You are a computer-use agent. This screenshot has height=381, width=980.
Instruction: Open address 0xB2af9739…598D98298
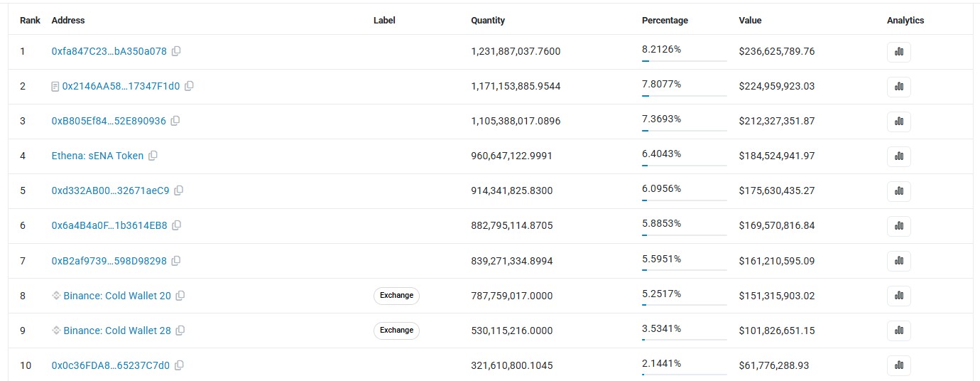click(109, 261)
